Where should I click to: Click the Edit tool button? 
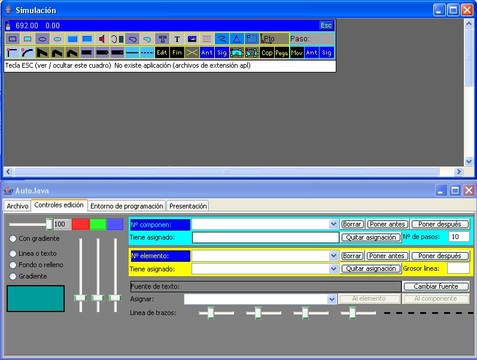[162, 52]
